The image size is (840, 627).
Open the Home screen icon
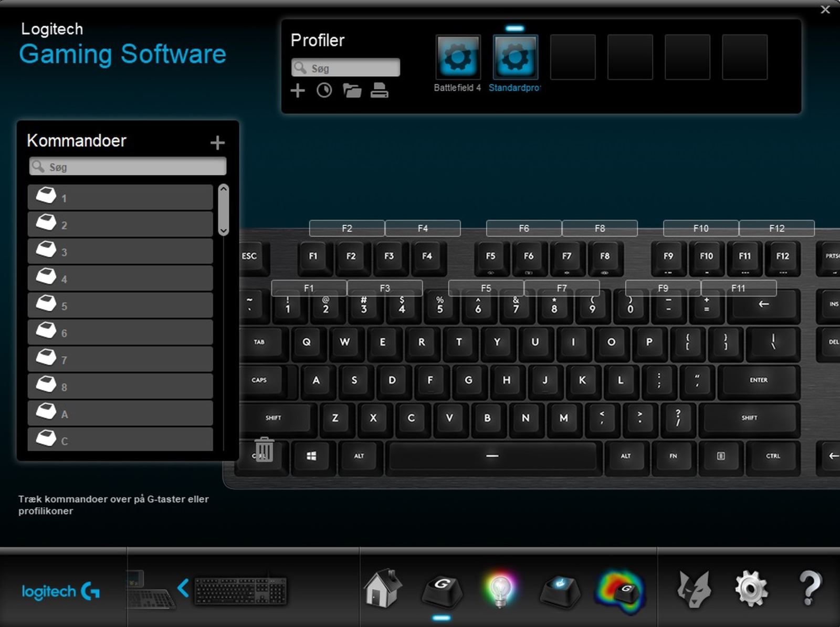(x=383, y=588)
